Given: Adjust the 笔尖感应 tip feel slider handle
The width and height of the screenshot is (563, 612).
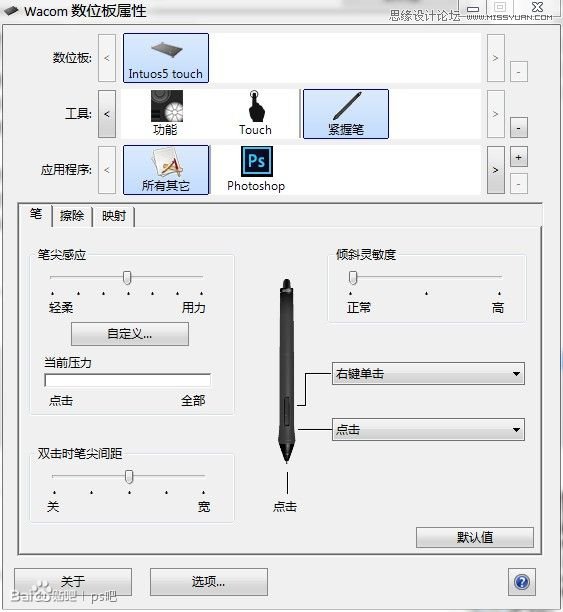Looking at the screenshot, I should [x=127, y=278].
